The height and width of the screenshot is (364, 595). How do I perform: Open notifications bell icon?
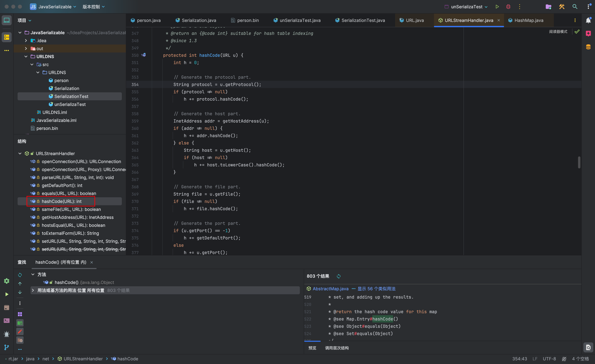pyautogui.click(x=588, y=20)
